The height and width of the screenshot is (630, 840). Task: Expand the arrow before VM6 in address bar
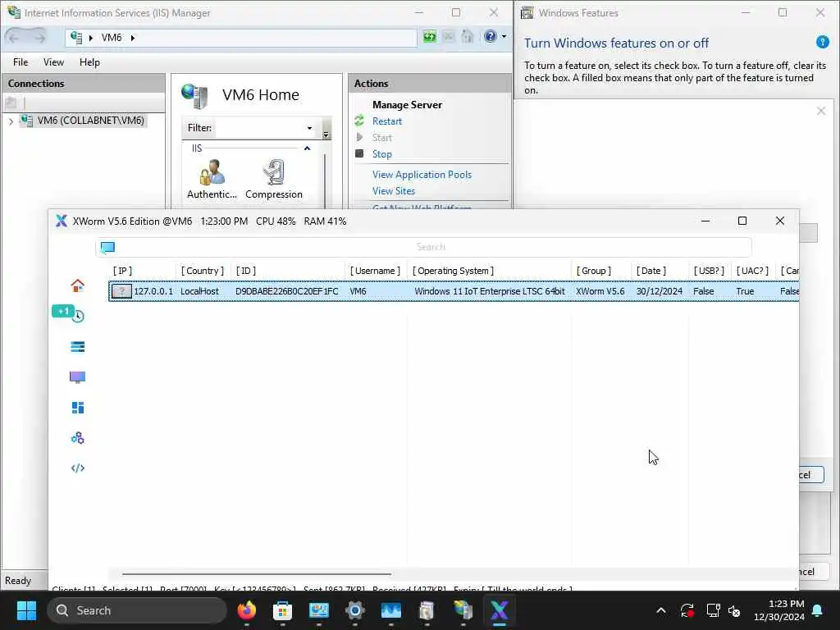coord(91,38)
